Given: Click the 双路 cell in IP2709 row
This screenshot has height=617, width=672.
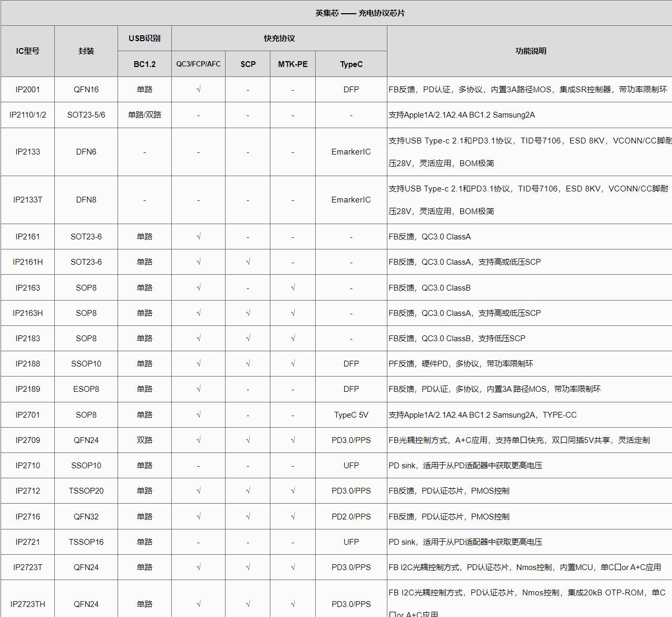Looking at the screenshot, I should tap(144, 440).
